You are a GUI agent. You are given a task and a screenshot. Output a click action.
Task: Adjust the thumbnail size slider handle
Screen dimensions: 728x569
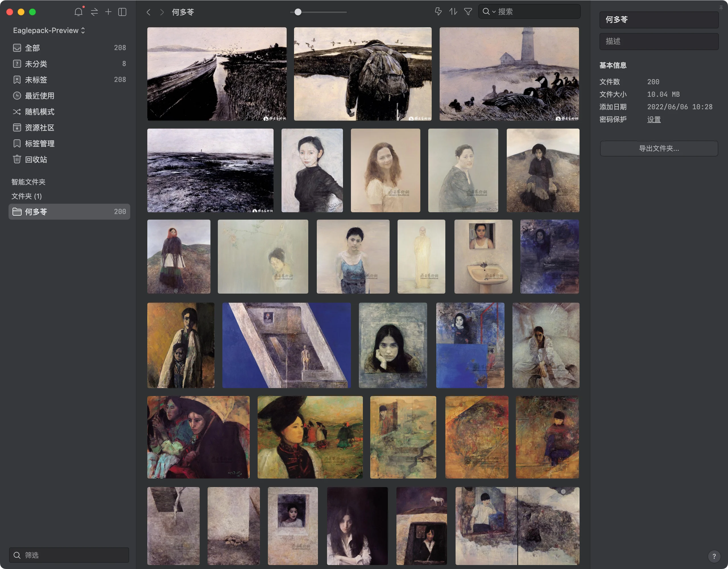point(298,12)
